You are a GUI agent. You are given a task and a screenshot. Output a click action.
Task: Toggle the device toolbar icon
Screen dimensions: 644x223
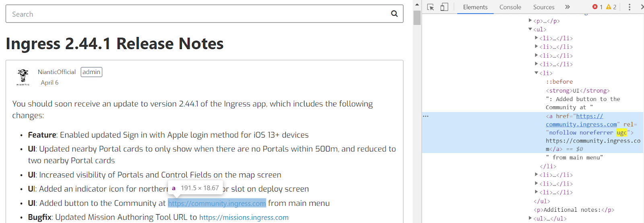tap(444, 7)
